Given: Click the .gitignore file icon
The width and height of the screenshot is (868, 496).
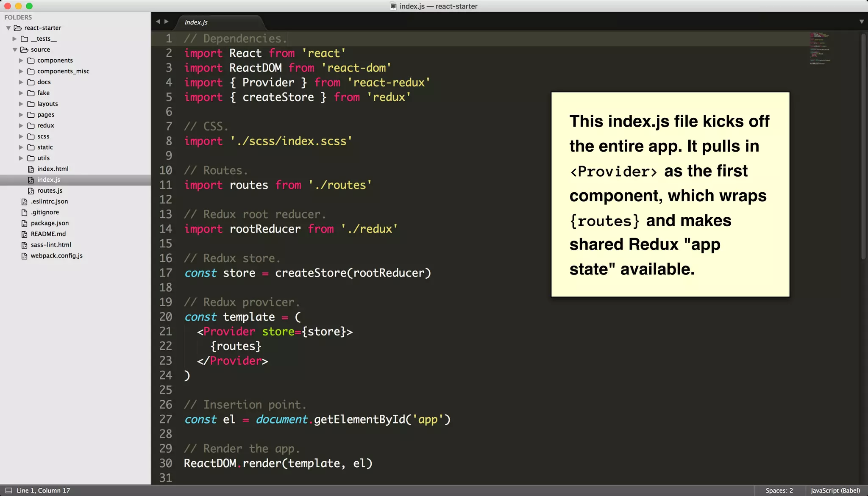Looking at the screenshot, I should (x=25, y=213).
